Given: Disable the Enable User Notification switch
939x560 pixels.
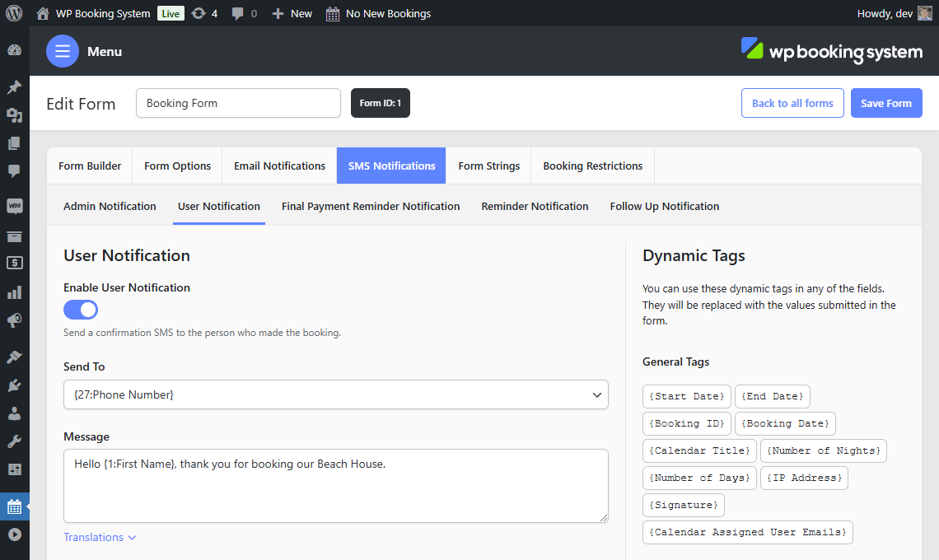Looking at the screenshot, I should (x=81, y=310).
